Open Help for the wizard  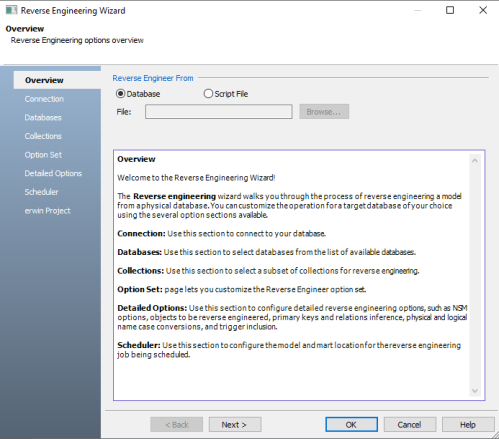468,425
